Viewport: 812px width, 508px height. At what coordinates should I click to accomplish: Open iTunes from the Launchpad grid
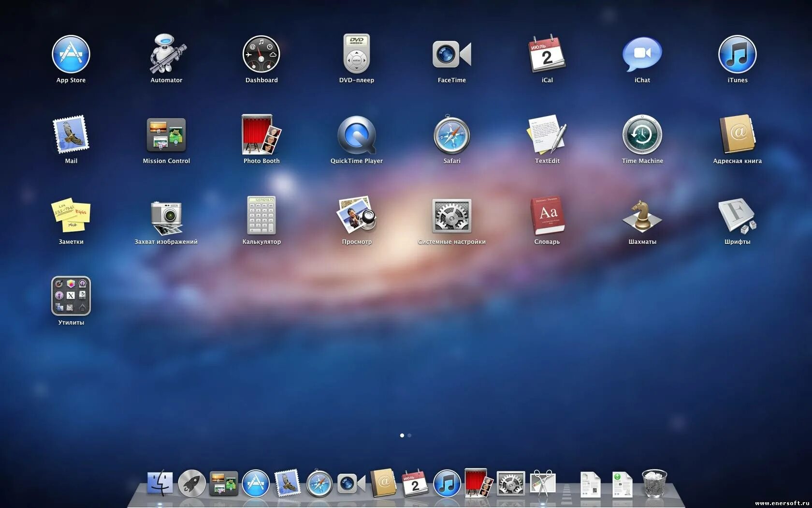click(738, 54)
